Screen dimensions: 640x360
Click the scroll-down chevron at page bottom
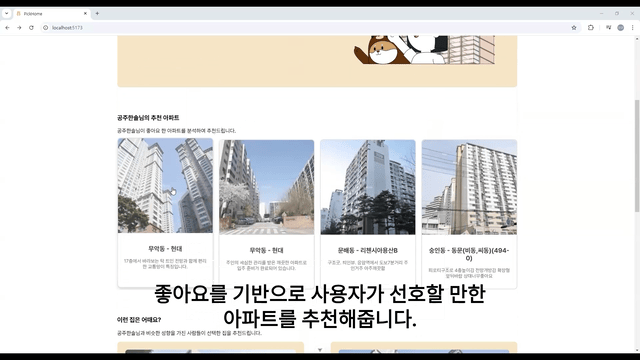click(320, 350)
